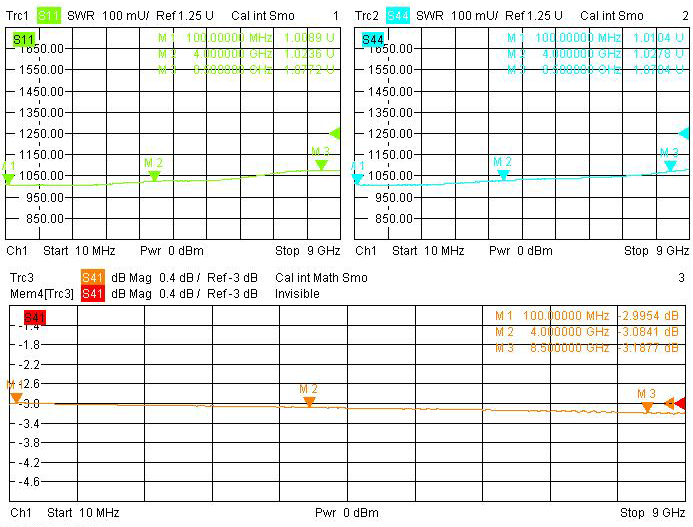Image resolution: width=693 pixels, height=527 pixels.
Task: Select marker M2 on the S11 trace
Action: coord(154,175)
